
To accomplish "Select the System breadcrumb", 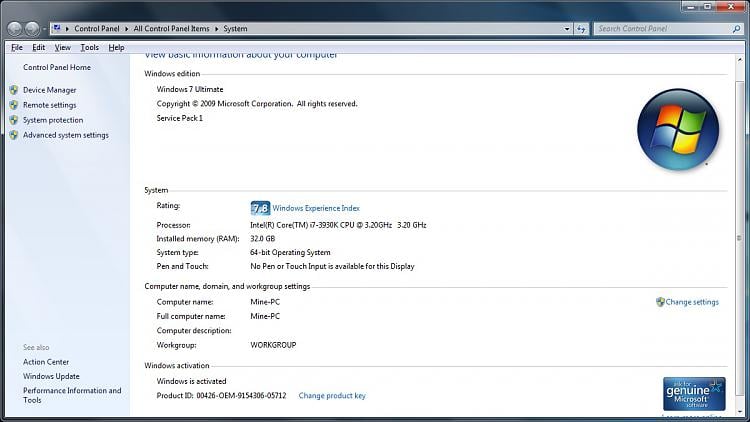I will point(235,29).
